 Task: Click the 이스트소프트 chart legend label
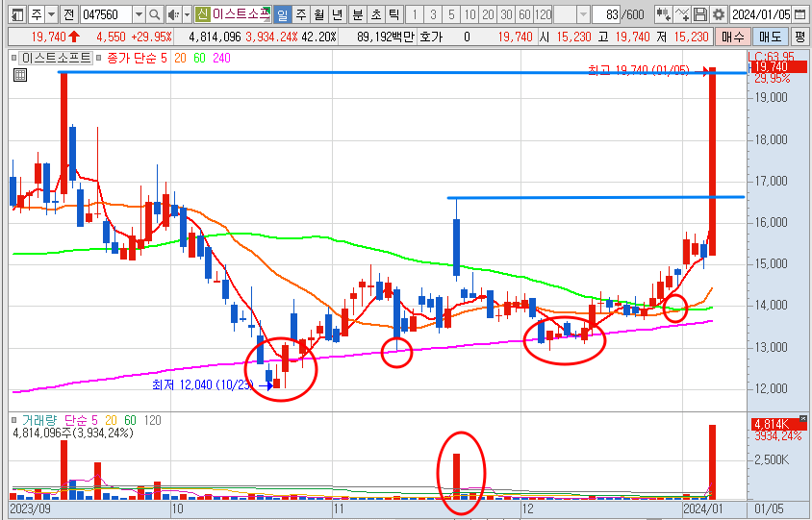tap(56, 58)
